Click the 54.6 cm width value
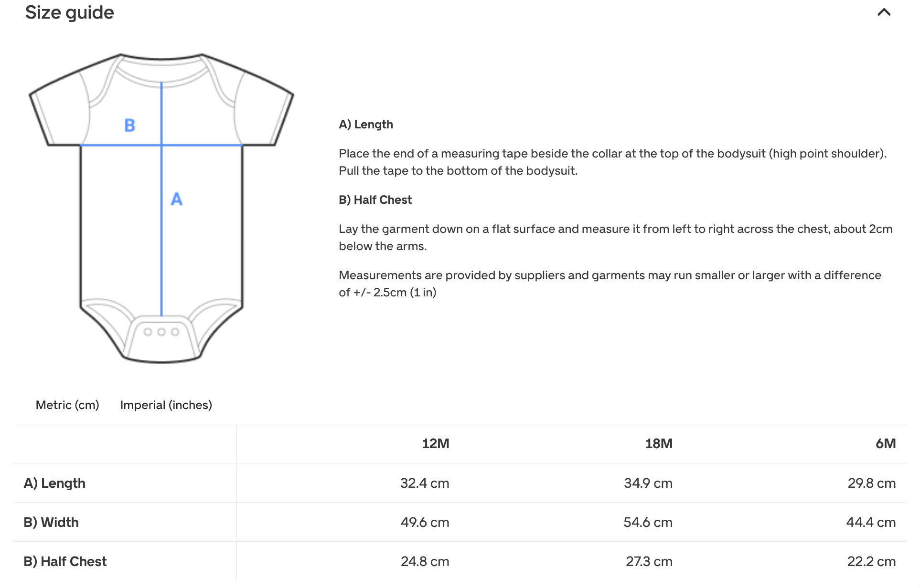 [648, 522]
